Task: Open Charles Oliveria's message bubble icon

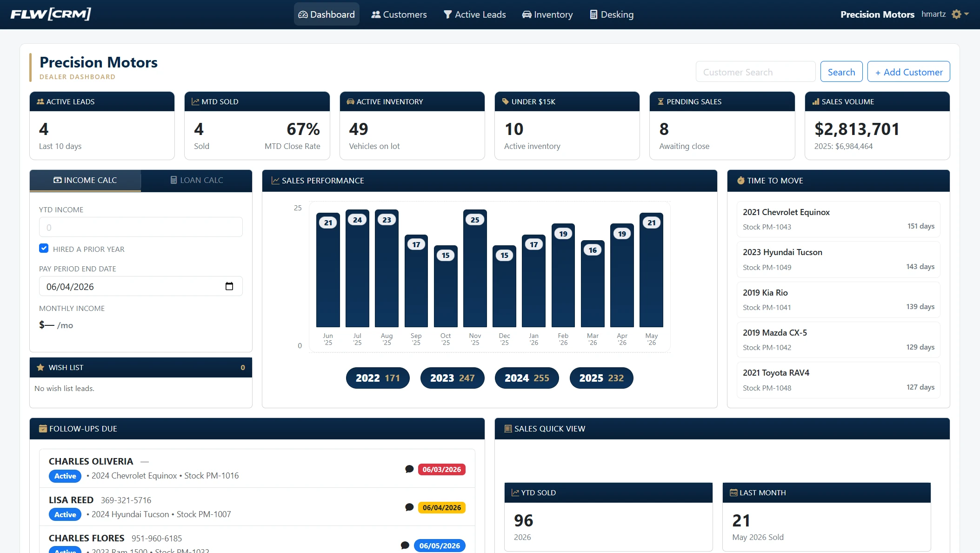Action: [409, 469]
